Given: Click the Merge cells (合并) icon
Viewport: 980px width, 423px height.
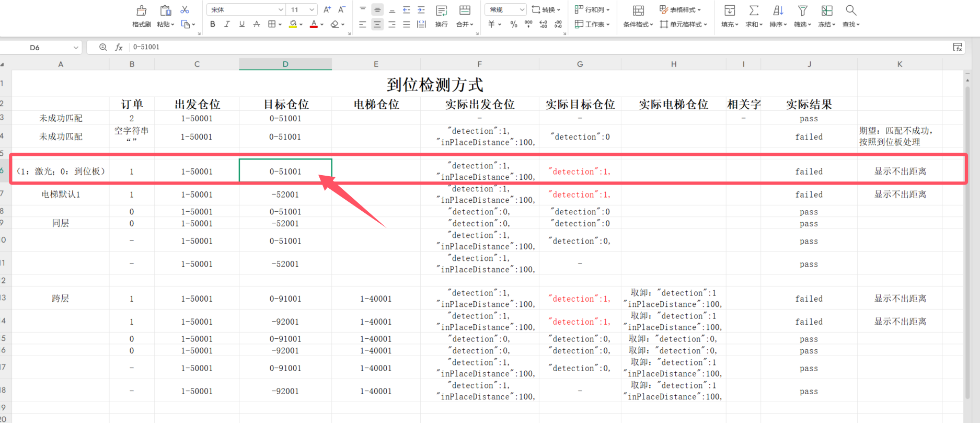Looking at the screenshot, I should [464, 10].
